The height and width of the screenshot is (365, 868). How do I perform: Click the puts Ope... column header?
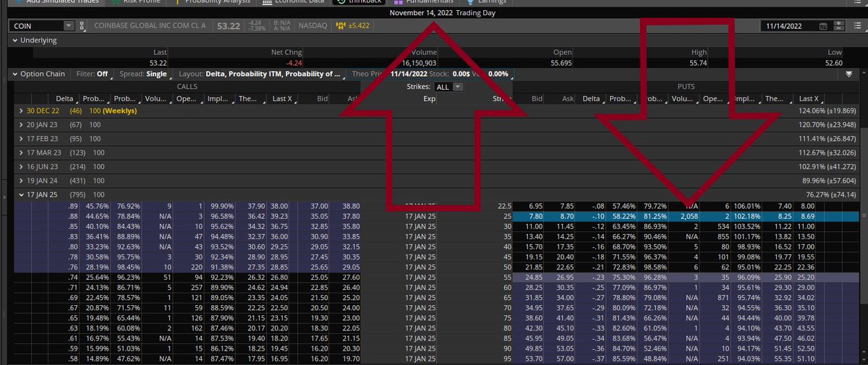[712, 99]
